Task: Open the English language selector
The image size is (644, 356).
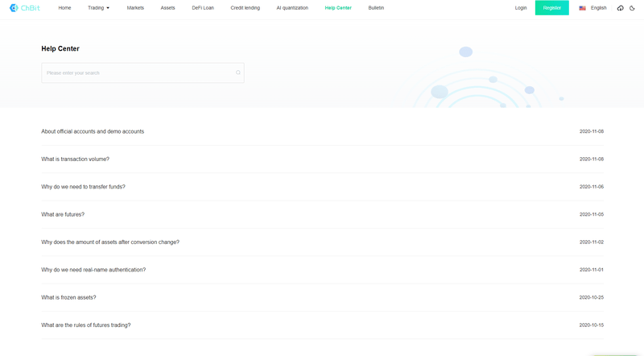Action: coord(598,8)
